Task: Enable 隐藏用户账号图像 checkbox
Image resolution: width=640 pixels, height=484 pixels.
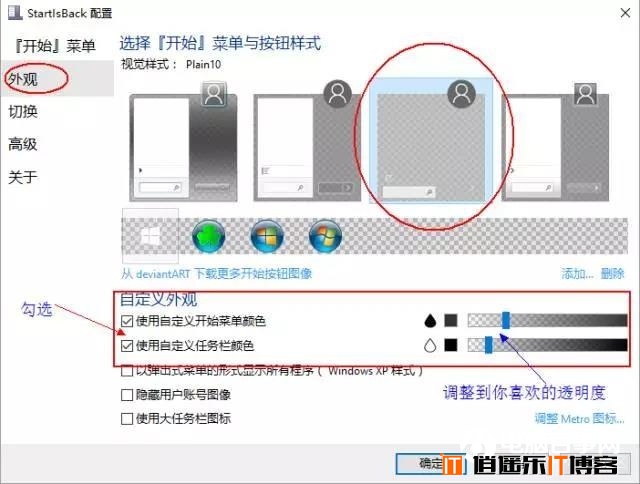Action: click(x=127, y=395)
